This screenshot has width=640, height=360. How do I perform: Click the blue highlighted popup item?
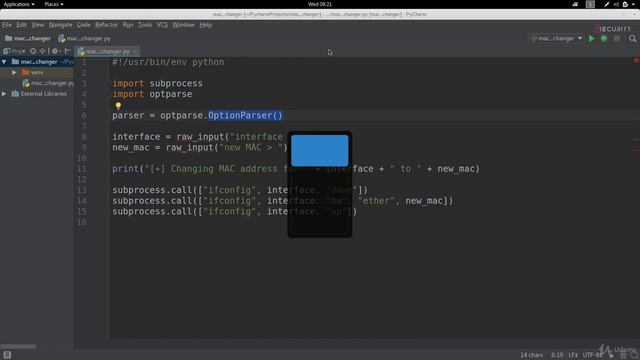coord(320,151)
